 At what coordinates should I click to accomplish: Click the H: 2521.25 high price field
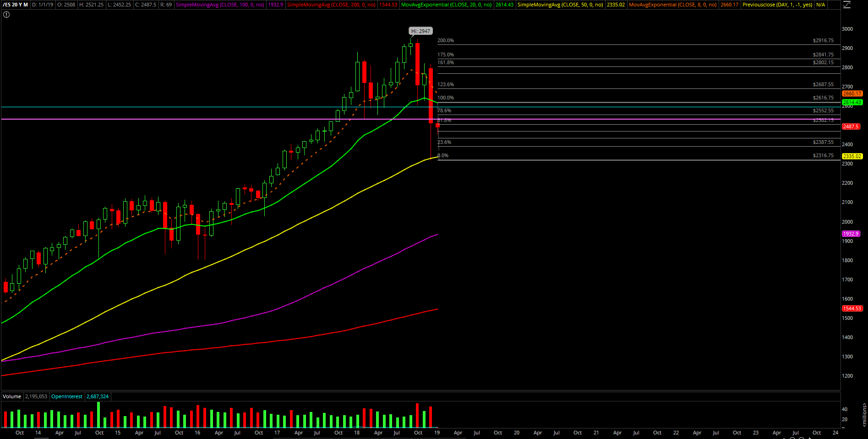(x=92, y=5)
